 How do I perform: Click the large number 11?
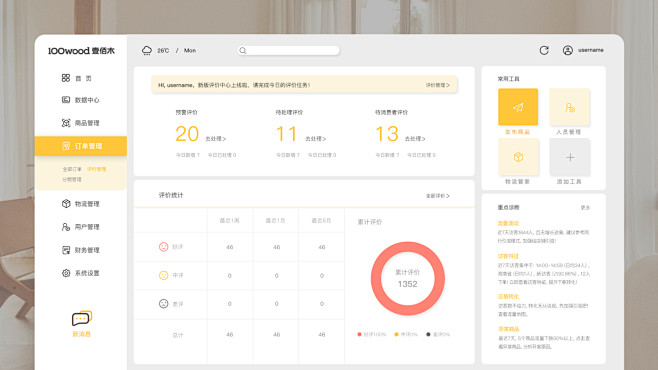coord(286,134)
